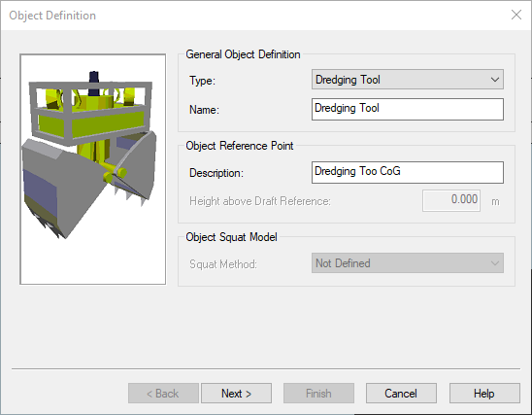Click the dredging grab 3D preview image

[92, 169]
